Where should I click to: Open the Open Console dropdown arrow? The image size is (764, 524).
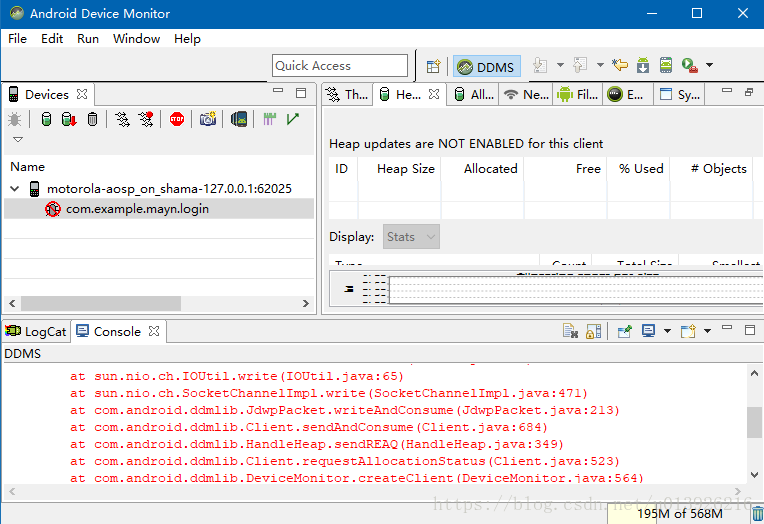pos(707,331)
